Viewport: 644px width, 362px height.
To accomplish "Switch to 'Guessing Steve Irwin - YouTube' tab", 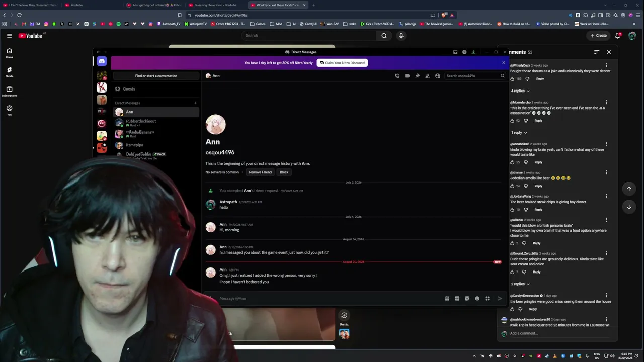I will pos(215,5).
